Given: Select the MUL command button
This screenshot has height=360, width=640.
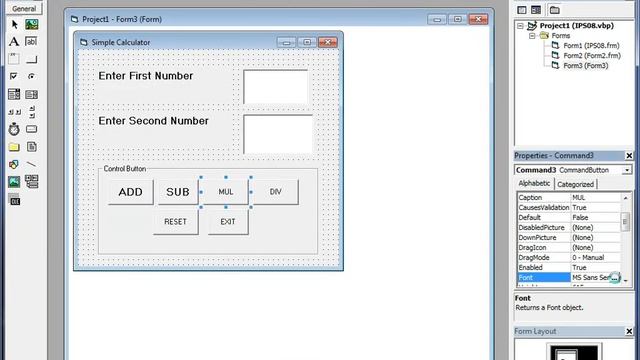Looking at the screenshot, I should click(x=226, y=192).
